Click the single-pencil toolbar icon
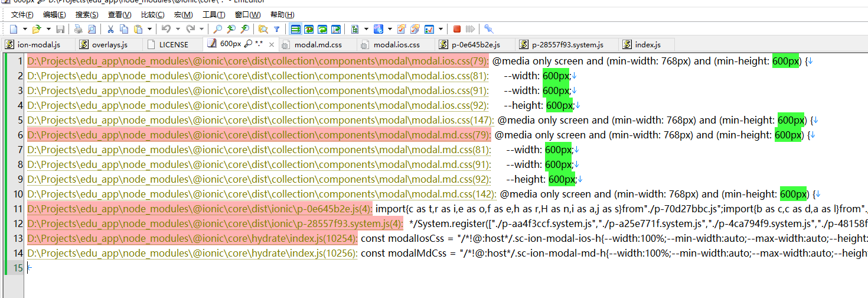Viewport: 868px width, 298px height. pyautogui.click(x=402, y=29)
